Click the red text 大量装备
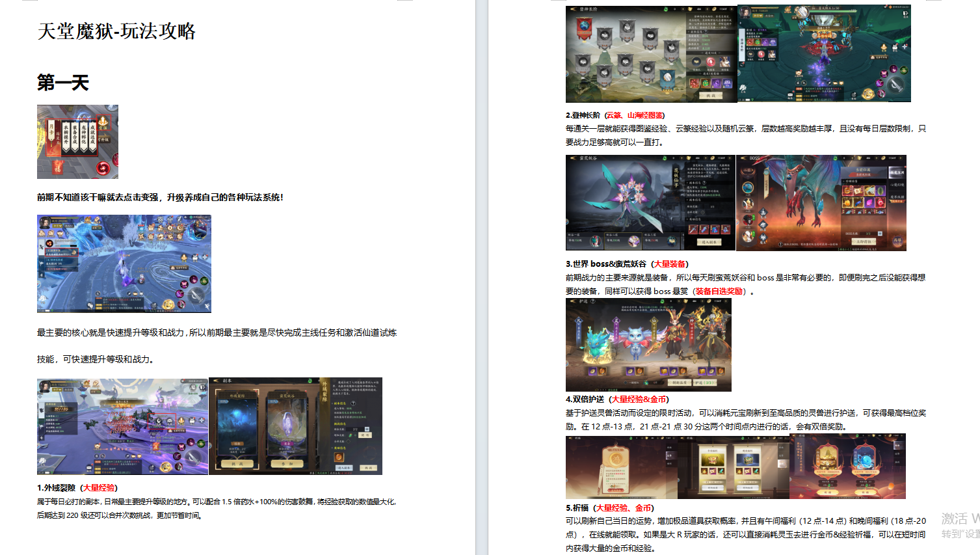980x555 pixels. tap(670, 264)
